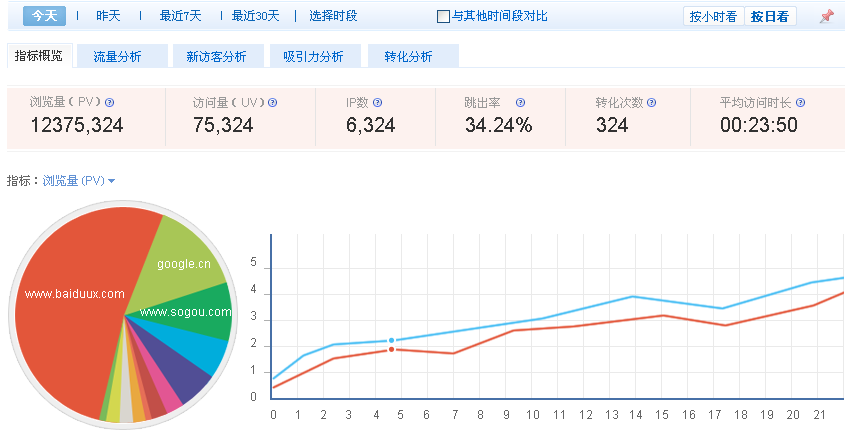Select the 转化分析 tab

click(x=413, y=56)
